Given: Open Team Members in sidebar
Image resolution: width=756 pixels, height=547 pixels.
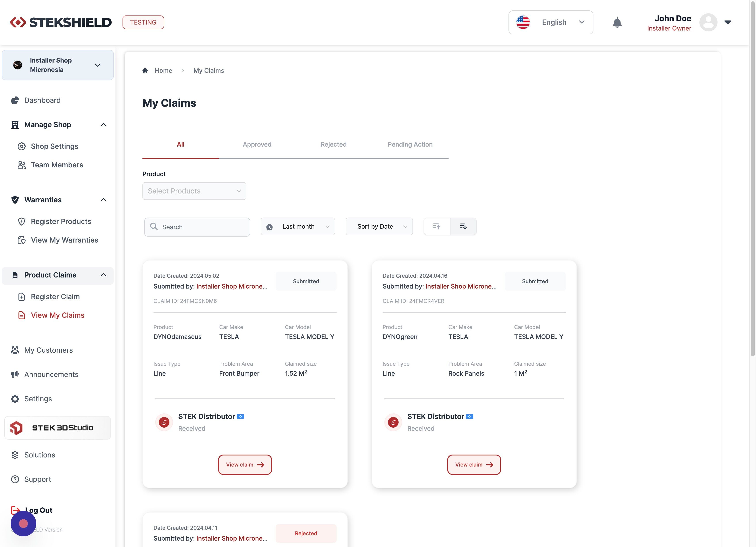Looking at the screenshot, I should tap(57, 165).
